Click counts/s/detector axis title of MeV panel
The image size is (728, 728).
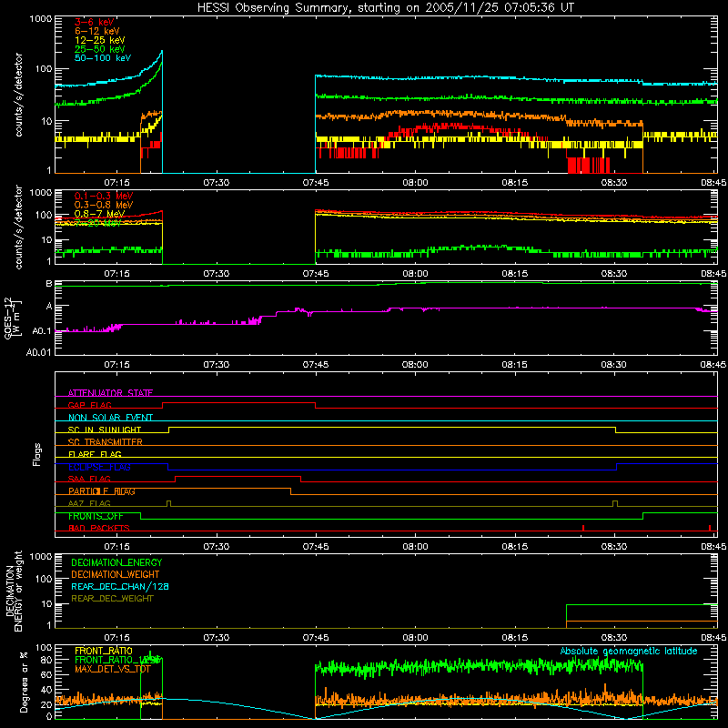pyautogui.click(x=18, y=227)
